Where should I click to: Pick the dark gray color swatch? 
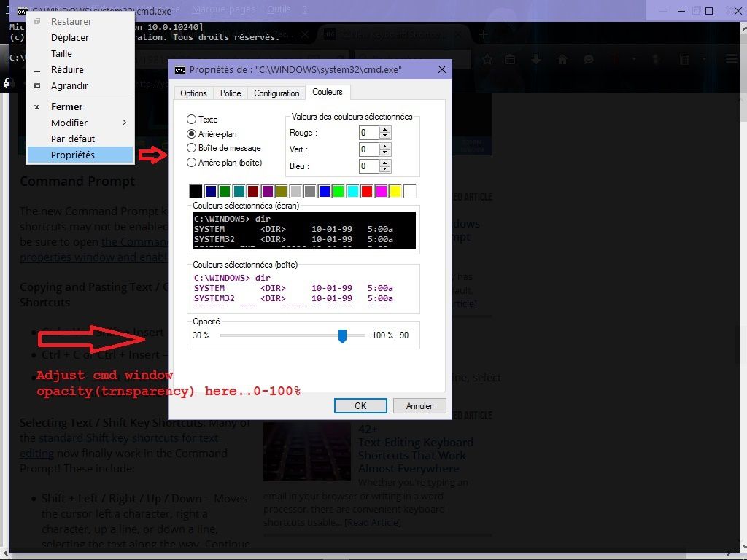pyautogui.click(x=310, y=191)
